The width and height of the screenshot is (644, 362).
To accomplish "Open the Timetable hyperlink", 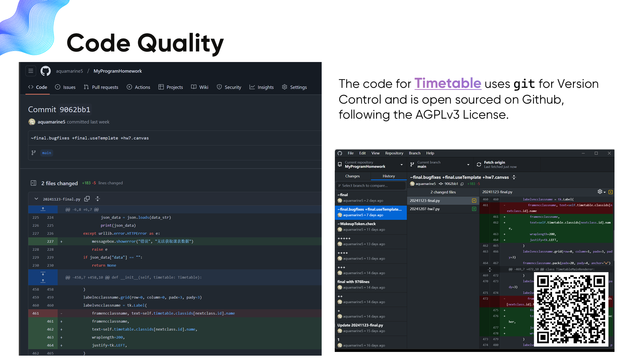I will tap(447, 83).
